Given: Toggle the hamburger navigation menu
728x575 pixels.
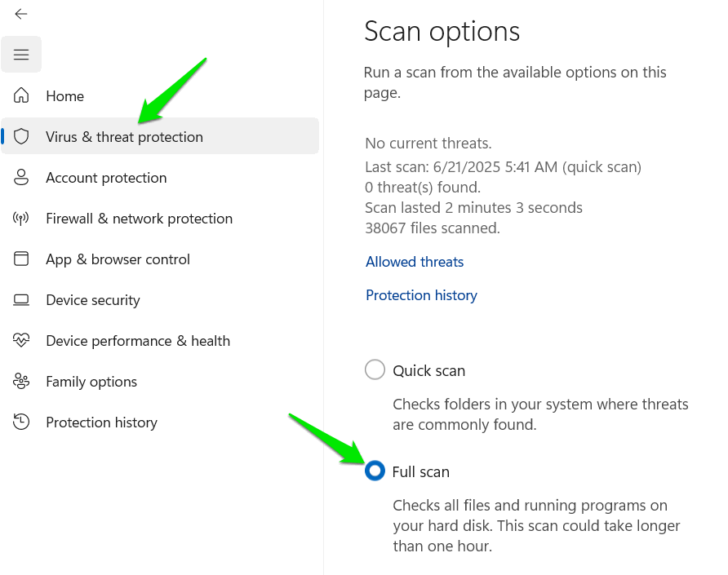Looking at the screenshot, I should click(x=21, y=55).
